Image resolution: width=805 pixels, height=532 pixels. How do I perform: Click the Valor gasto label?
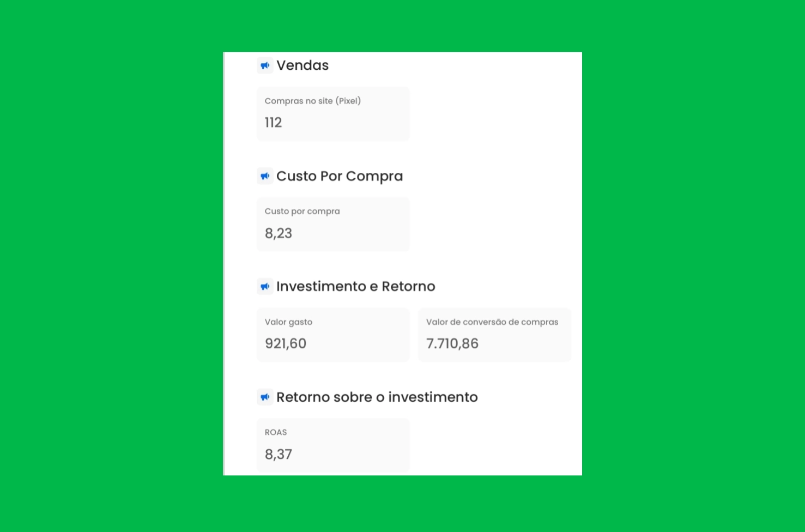288,322
